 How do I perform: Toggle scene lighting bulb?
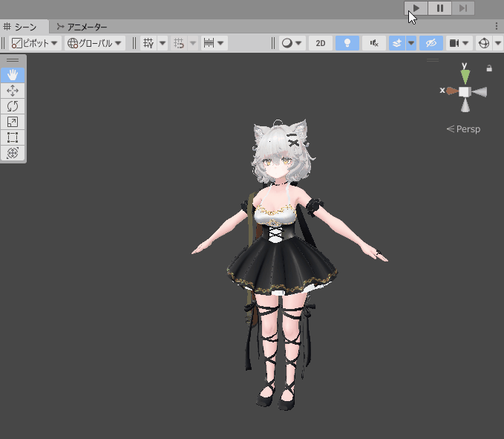347,43
